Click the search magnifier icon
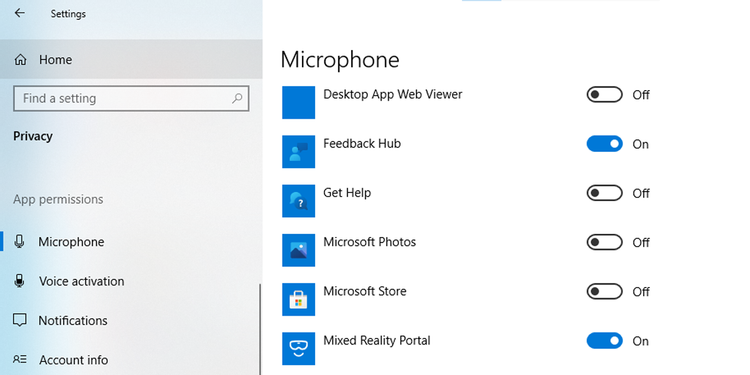Image resolution: width=750 pixels, height=375 pixels. point(237,99)
